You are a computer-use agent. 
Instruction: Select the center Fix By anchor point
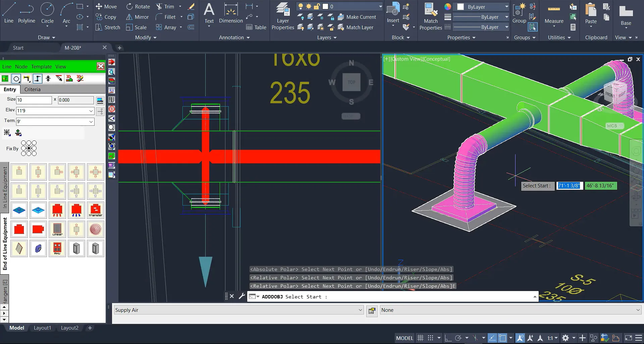point(29,148)
